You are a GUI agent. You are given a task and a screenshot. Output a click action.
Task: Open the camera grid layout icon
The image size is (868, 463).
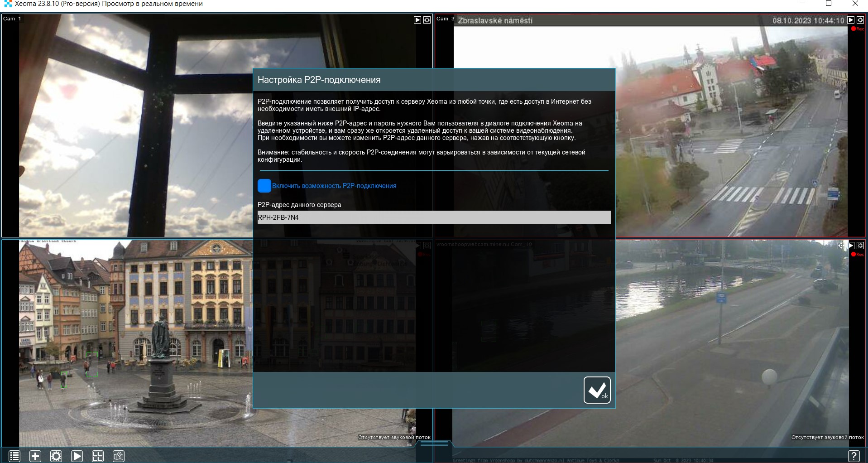tap(98, 456)
